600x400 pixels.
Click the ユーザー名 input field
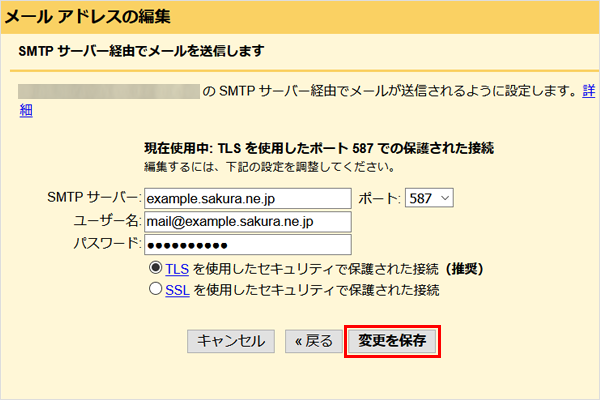click(x=247, y=221)
